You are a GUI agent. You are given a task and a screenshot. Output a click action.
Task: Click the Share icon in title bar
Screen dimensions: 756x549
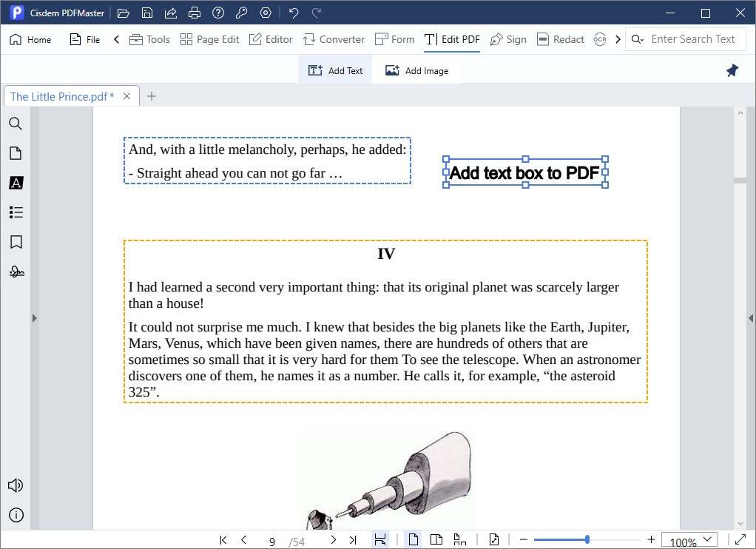(171, 13)
